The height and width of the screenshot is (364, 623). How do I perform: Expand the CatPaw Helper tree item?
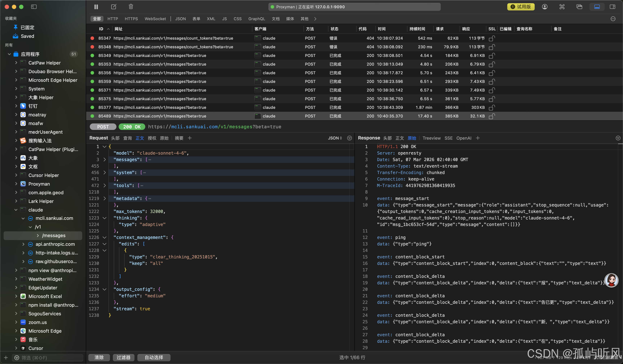[16, 63]
